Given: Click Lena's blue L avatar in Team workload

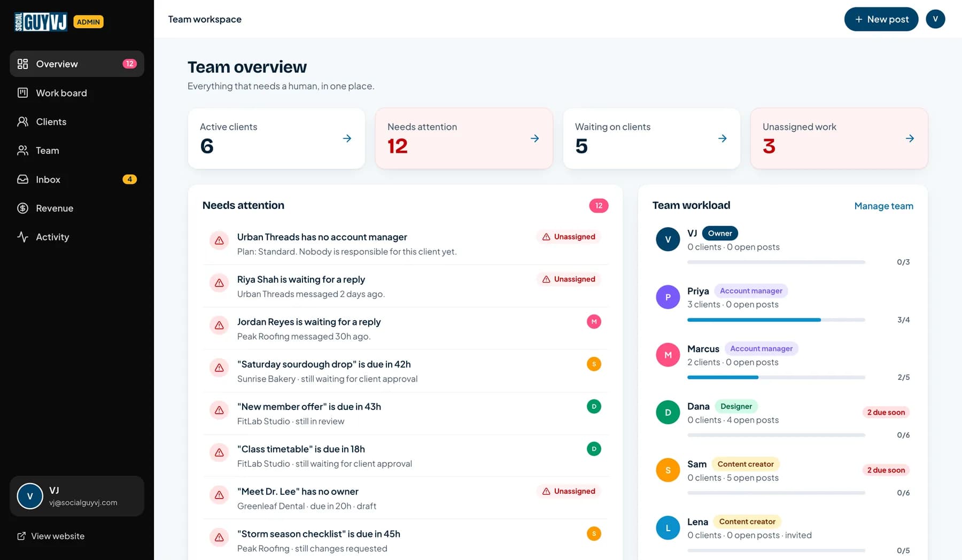Looking at the screenshot, I should tap(668, 528).
